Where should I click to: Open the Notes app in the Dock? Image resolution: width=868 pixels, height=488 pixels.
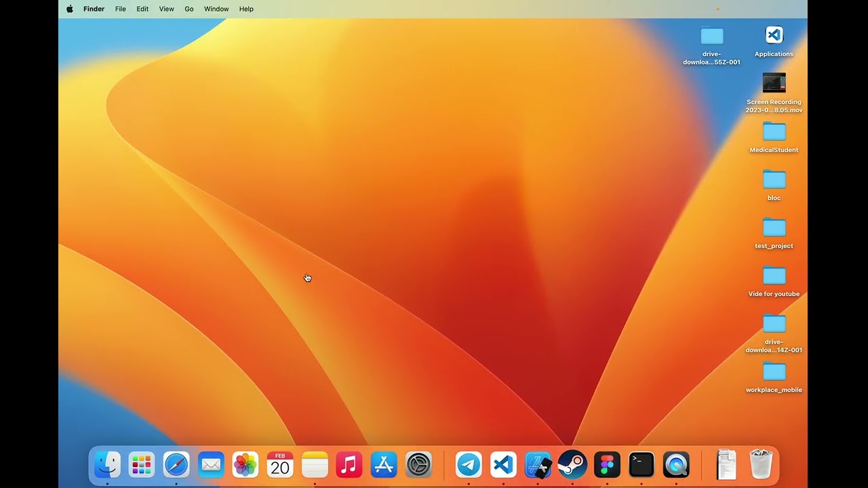(315, 465)
